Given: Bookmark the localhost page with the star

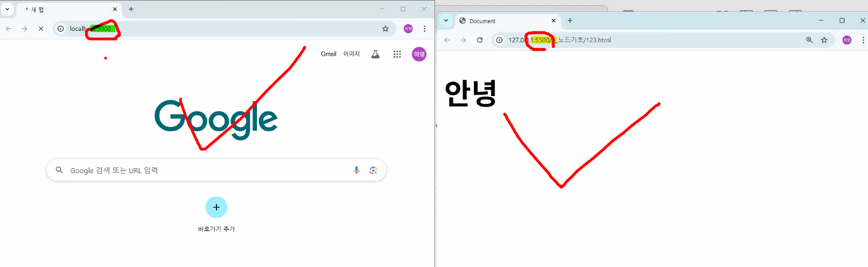Looking at the screenshot, I should coord(385,29).
